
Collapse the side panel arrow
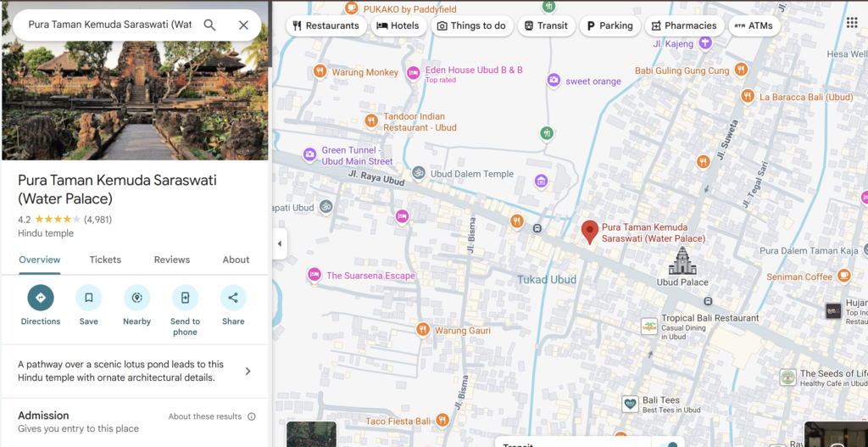(280, 244)
